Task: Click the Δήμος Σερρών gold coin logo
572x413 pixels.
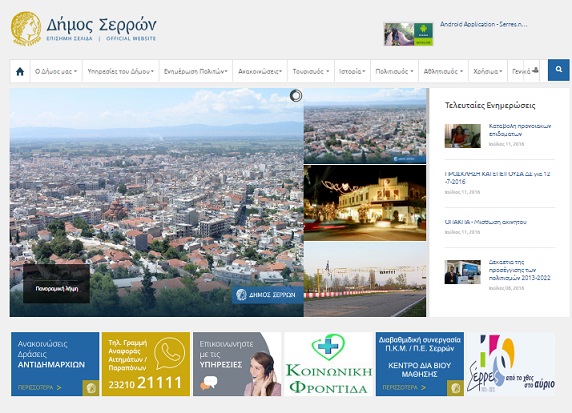Action: coord(26,28)
